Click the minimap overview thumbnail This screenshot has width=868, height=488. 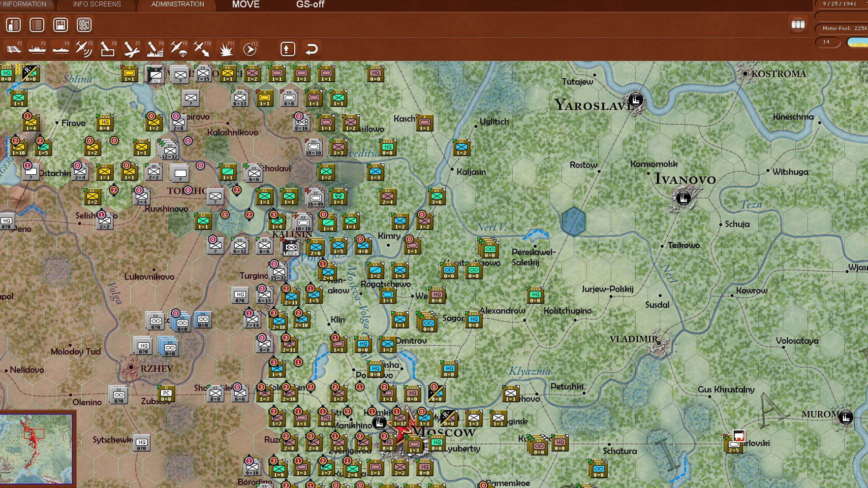pos(36,449)
